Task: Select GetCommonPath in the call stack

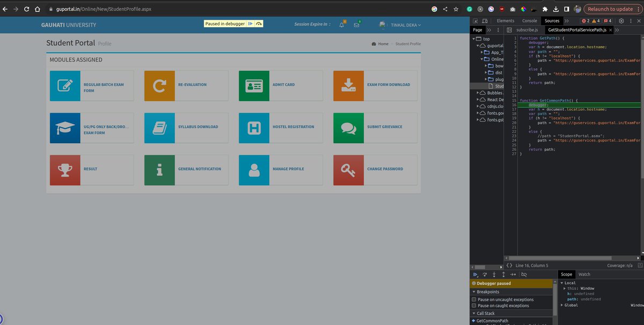Action: 493,321
